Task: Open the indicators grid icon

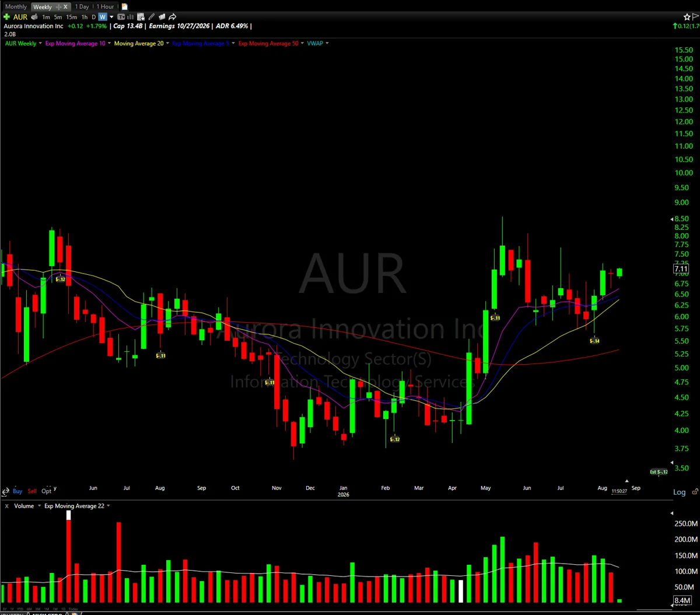Action: pos(141,17)
